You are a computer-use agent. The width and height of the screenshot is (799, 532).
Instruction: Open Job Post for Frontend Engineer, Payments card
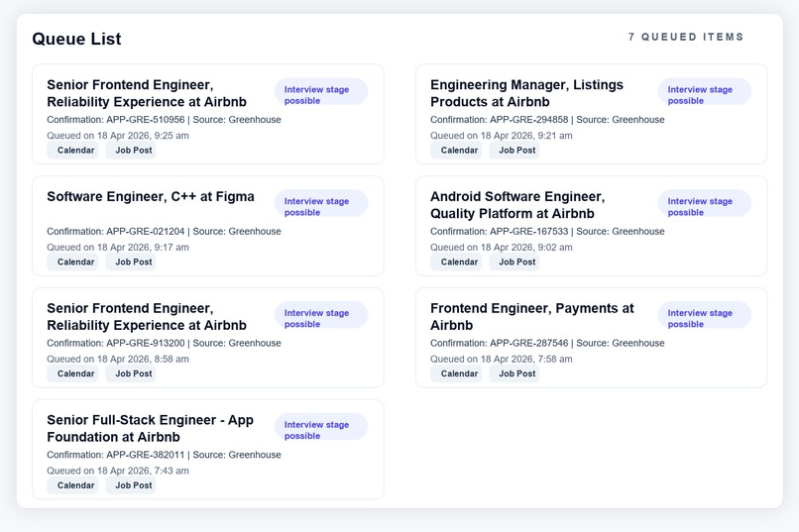pos(514,373)
